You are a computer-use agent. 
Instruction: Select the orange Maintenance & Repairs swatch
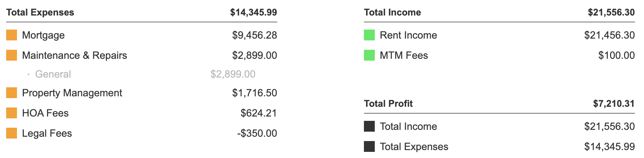click(12, 55)
